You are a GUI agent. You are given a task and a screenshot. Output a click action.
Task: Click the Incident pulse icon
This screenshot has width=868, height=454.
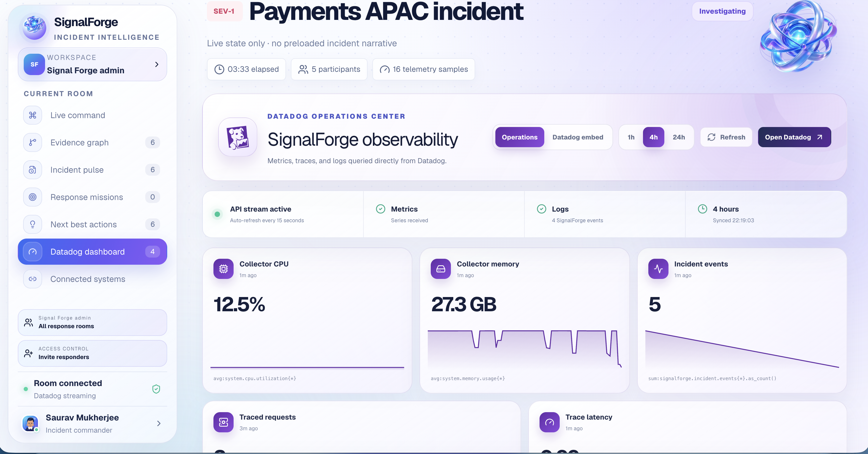tap(33, 170)
